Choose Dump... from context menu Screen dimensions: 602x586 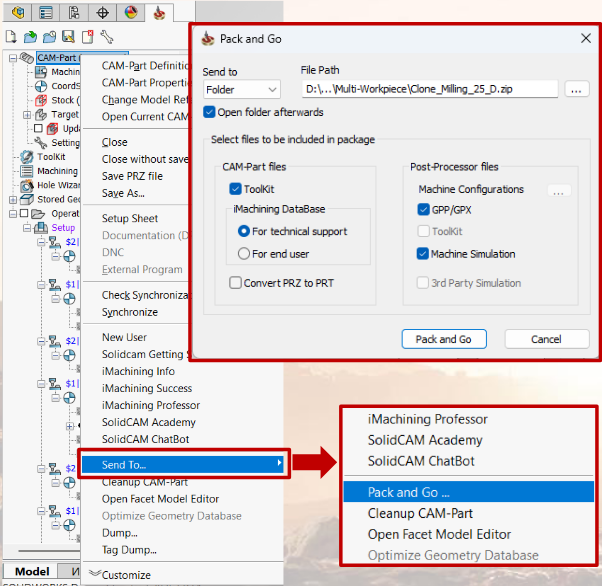click(119, 533)
